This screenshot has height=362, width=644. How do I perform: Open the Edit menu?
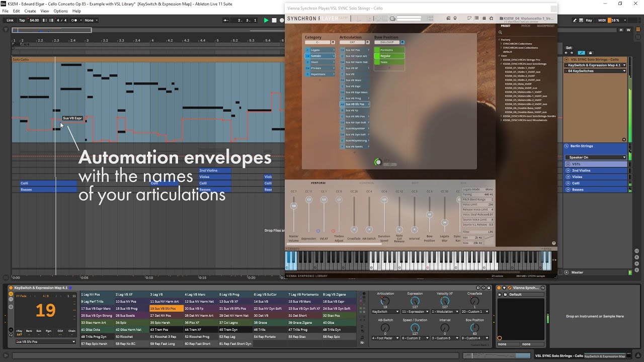pyautogui.click(x=17, y=11)
